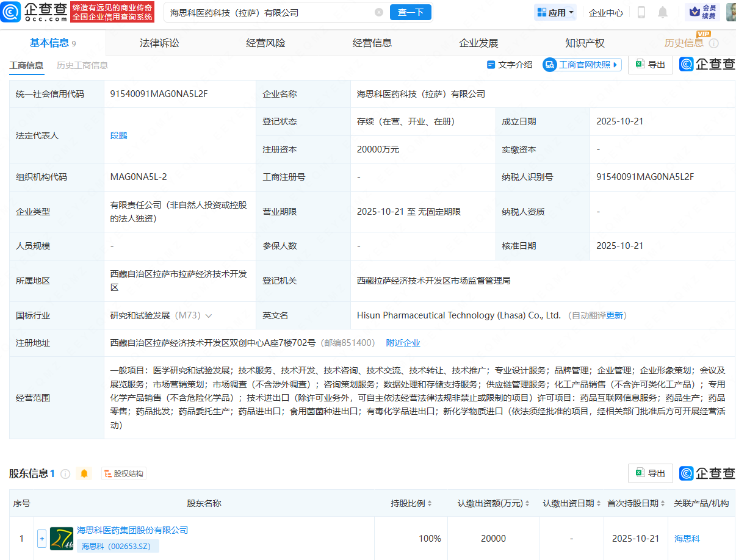Expand the 研究和试验发展 industry chevron
Viewport: 736px width, 560px height.
pos(209,316)
